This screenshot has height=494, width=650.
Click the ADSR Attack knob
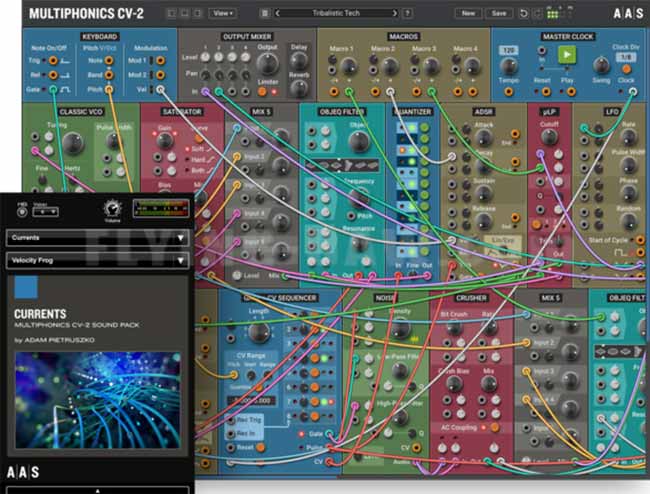click(x=483, y=138)
